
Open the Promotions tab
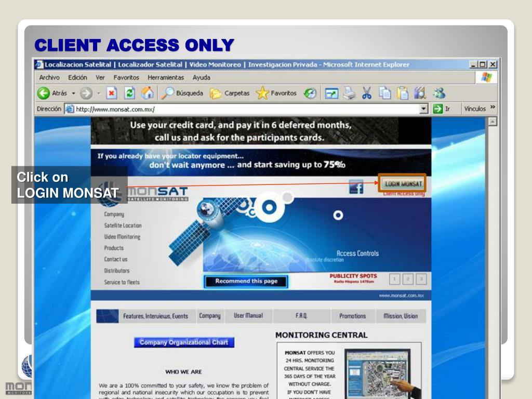[x=353, y=316]
